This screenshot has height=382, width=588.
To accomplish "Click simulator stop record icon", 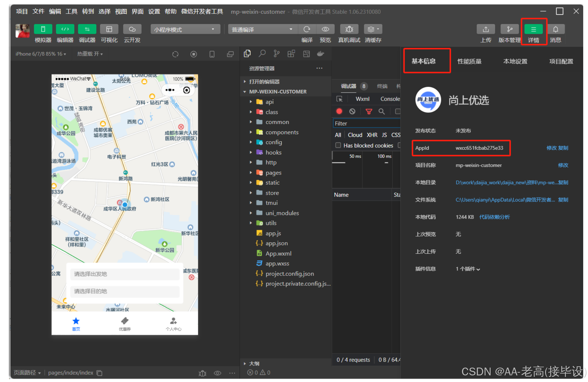I will 194,54.
